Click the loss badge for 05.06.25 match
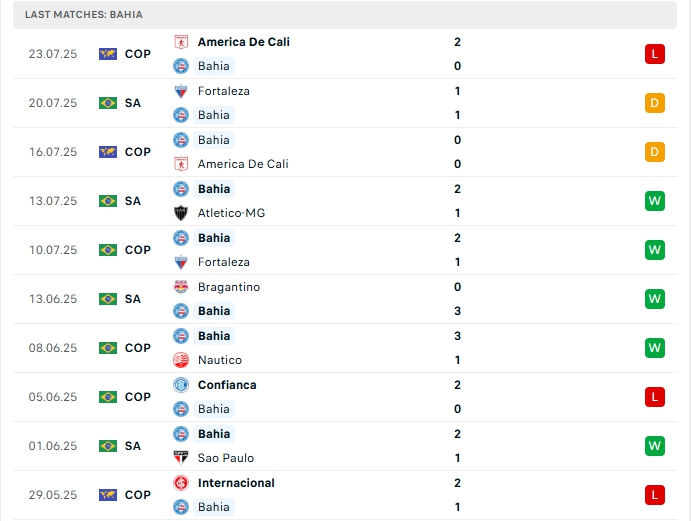 (x=655, y=397)
